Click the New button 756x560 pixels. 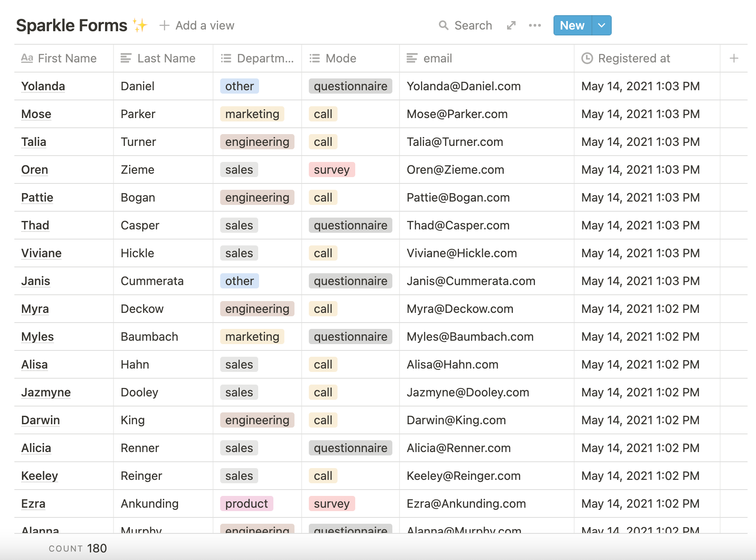[572, 25]
